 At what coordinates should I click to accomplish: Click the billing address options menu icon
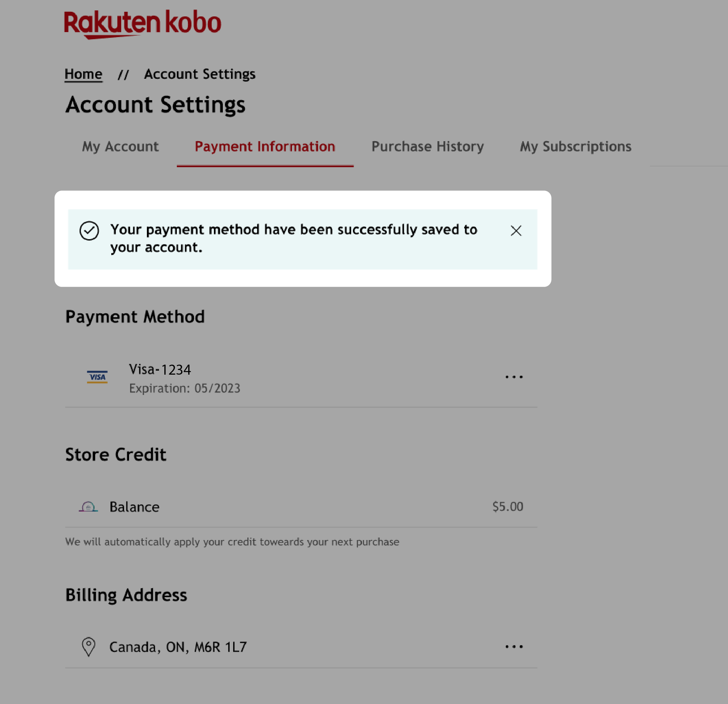point(514,646)
